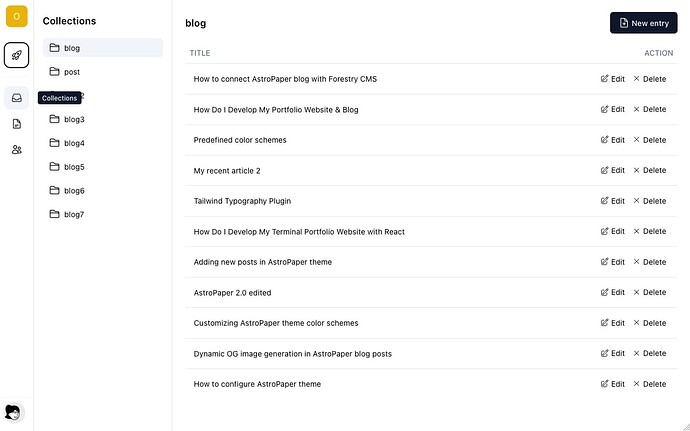The image size is (690, 431).
Task: Delete the AstroPaper 2.0 edited entry
Action: pos(650,292)
